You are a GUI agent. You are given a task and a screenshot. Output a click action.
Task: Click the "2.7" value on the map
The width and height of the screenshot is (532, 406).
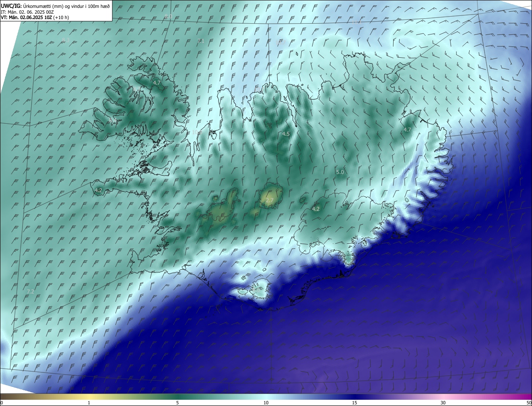coord(270,201)
